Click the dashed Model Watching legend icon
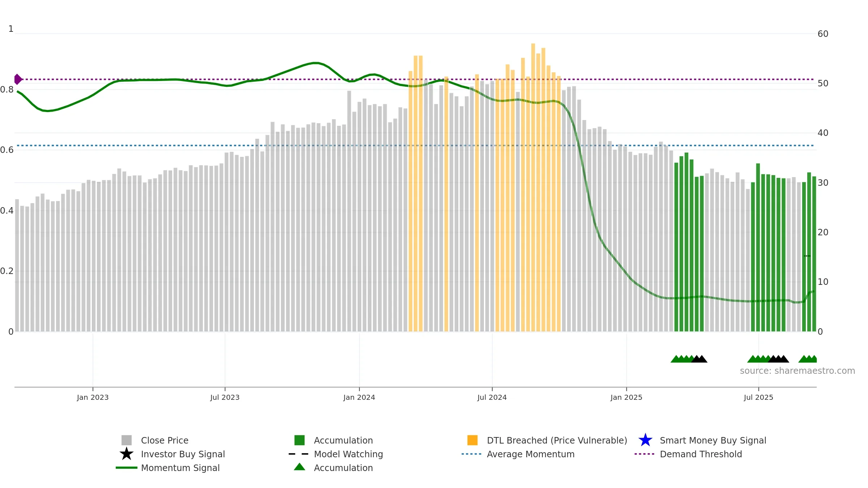The image size is (868, 488). [x=299, y=454]
